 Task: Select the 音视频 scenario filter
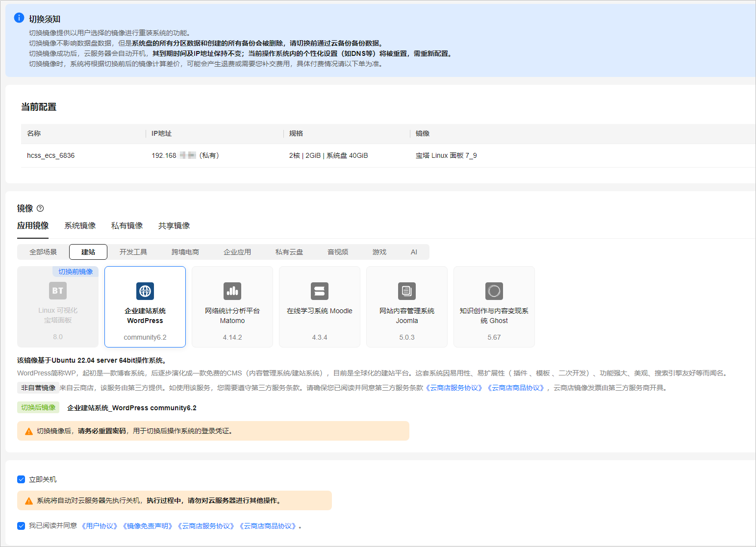tap(338, 252)
